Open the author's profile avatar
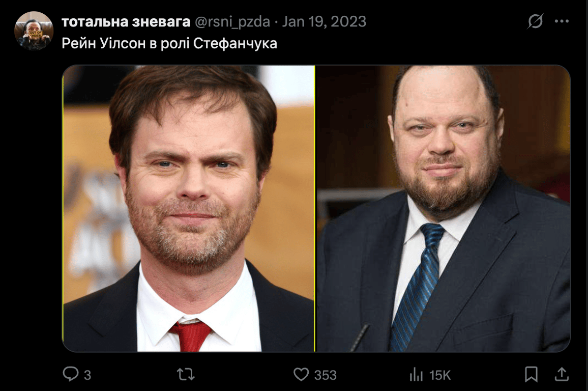The height and width of the screenshot is (391, 588). [34, 31]
